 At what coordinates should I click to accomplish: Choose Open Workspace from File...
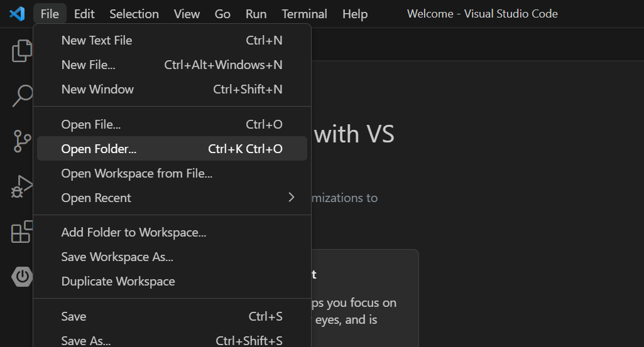[x=172, y=173]
